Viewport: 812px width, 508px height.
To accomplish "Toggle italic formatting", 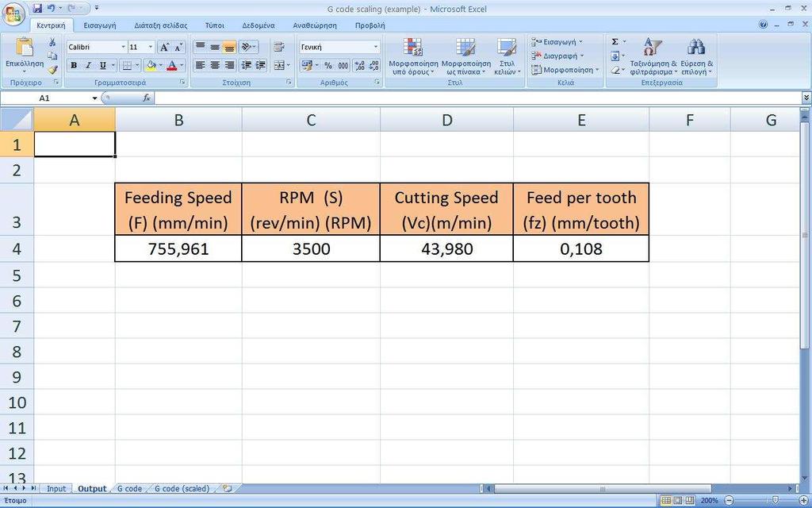I will pos(88,65).
